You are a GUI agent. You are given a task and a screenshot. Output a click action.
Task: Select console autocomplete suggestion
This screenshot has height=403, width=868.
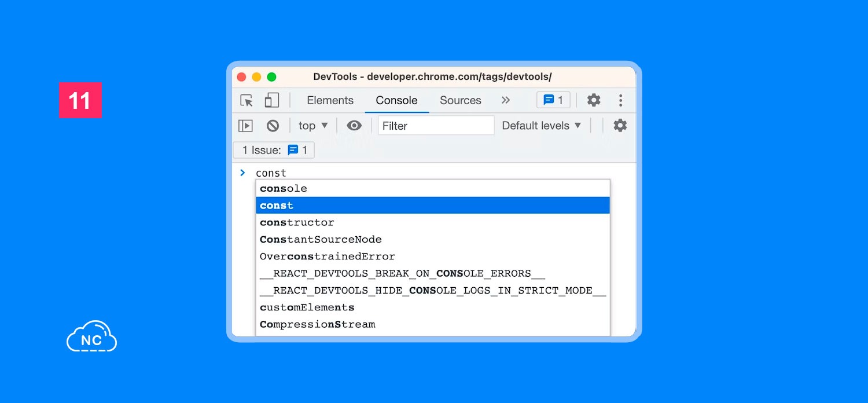click(433, 188)
